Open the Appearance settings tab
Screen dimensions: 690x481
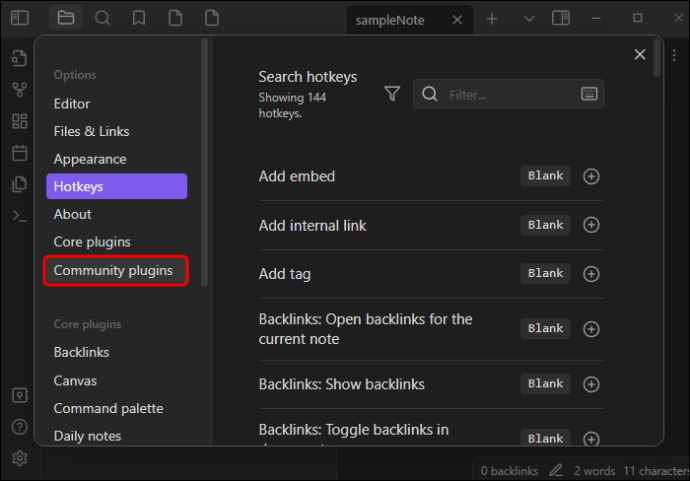[x=116, y=159]
